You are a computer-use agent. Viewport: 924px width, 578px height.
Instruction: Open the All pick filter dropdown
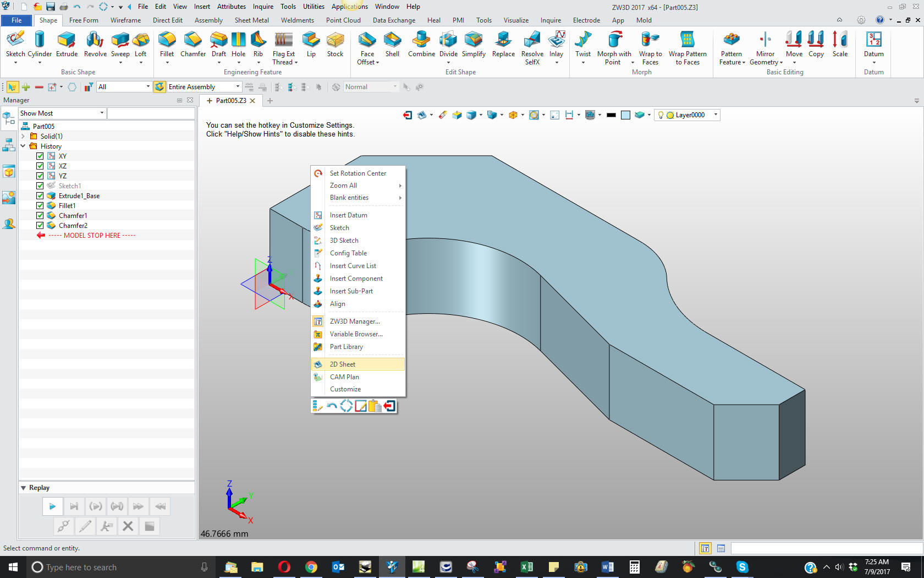(x=124, y=87)
